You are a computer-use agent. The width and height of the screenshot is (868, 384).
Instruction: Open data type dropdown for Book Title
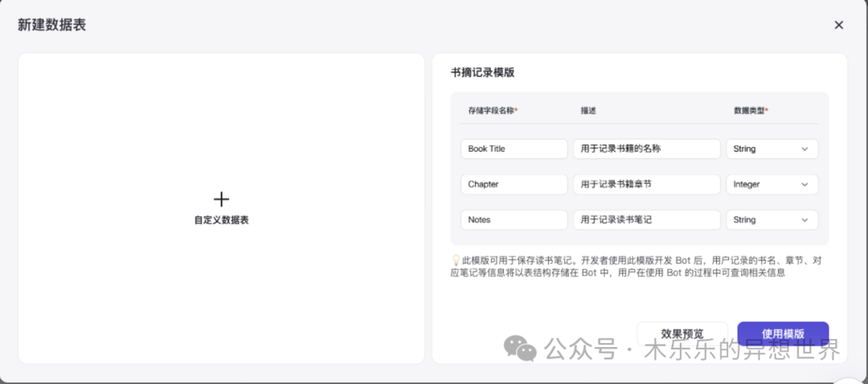772,149
